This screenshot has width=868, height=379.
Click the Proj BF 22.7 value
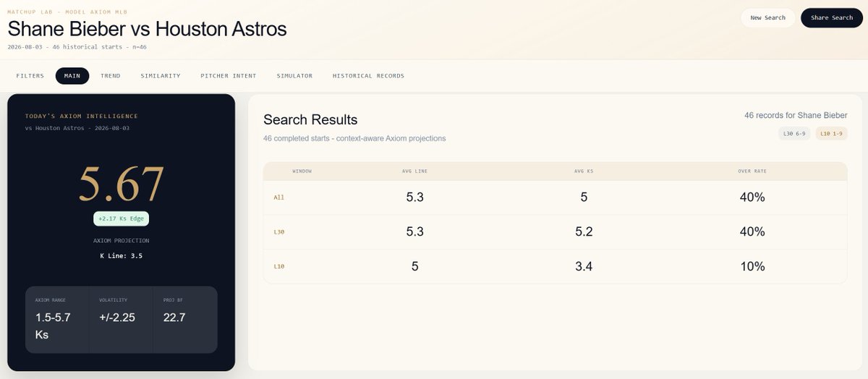coord(174,318)
